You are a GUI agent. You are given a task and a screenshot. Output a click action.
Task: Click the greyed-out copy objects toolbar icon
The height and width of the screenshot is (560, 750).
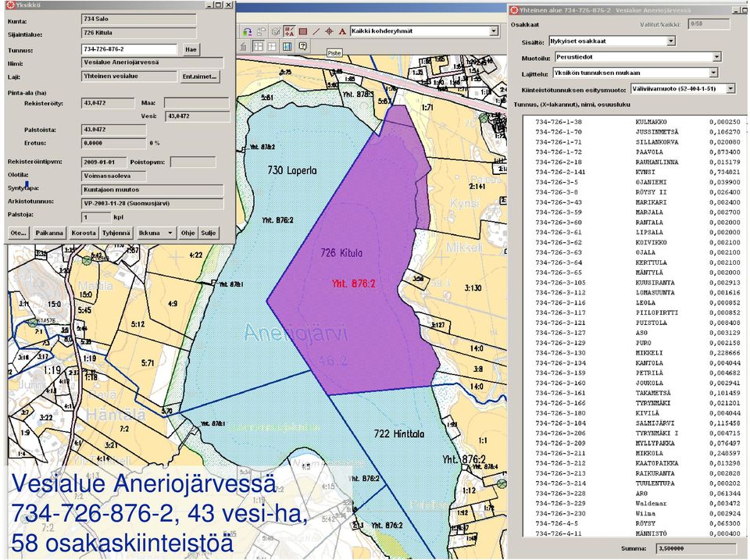pos(261,31)
